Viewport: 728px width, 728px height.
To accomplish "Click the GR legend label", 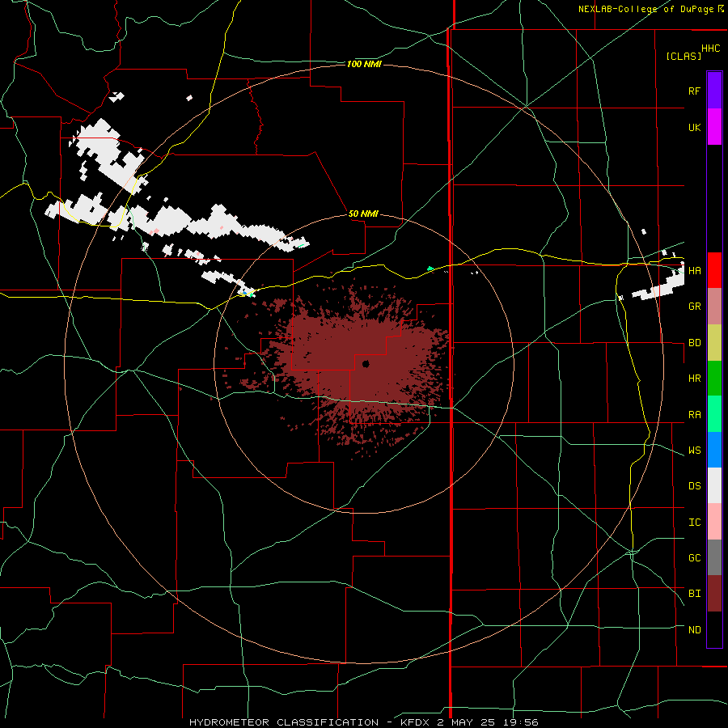I will (x=694, y=307).
